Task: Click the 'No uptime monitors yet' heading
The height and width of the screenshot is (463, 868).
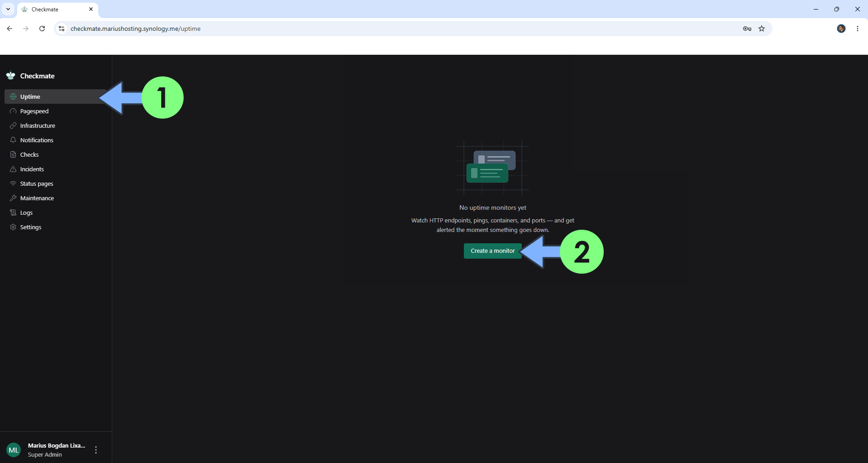Action: click(x=493, y=207)
